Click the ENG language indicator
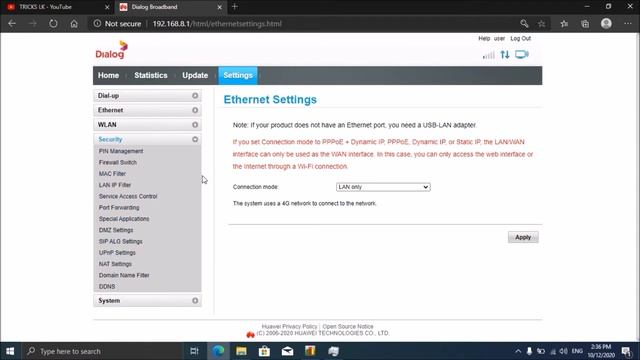The width and height of the screenshot is (640, 360). 577,351
